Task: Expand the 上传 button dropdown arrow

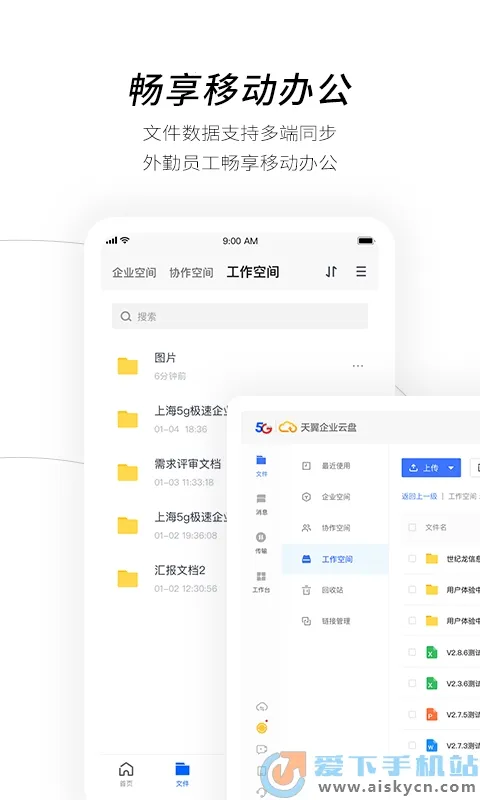Action: tap(451, 468)
